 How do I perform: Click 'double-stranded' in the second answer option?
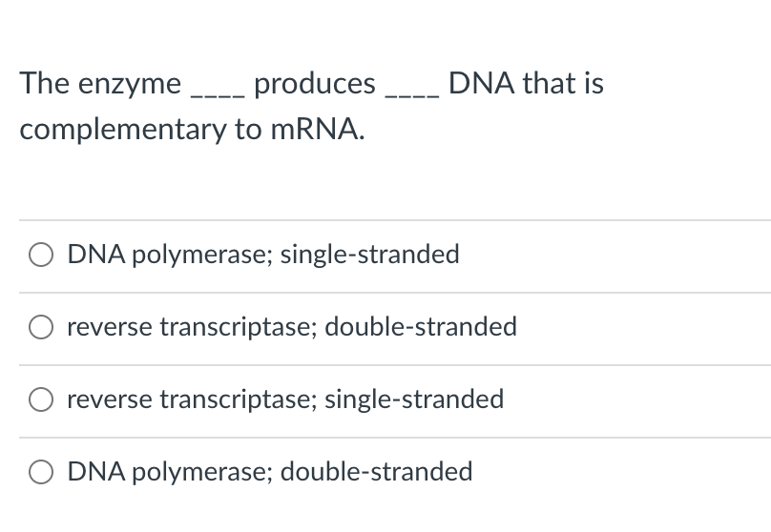[421, 327]
